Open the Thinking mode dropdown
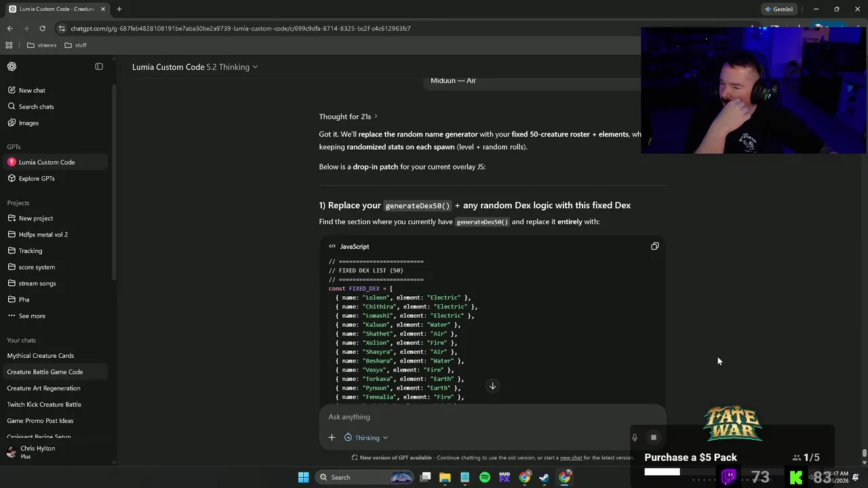The height and width of the screenshot is (488, 868). pyautogui.click(x=366, y=438)
